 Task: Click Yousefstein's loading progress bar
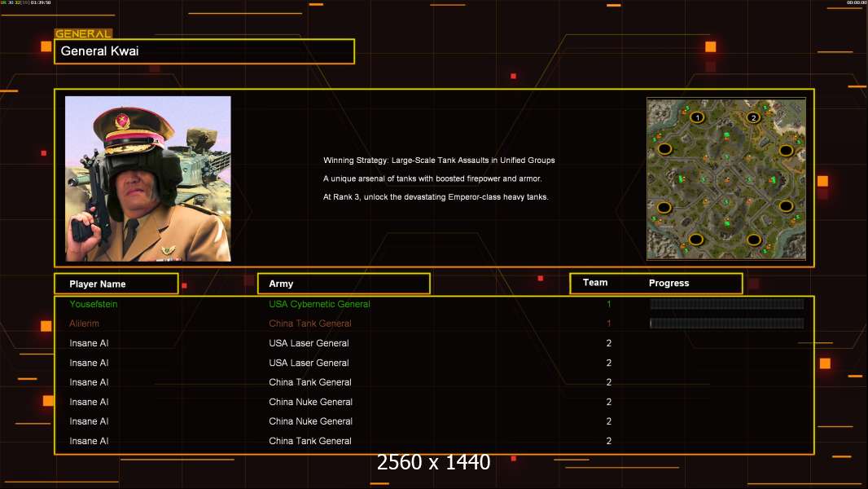pyautogui.click(x=726, y=304)
